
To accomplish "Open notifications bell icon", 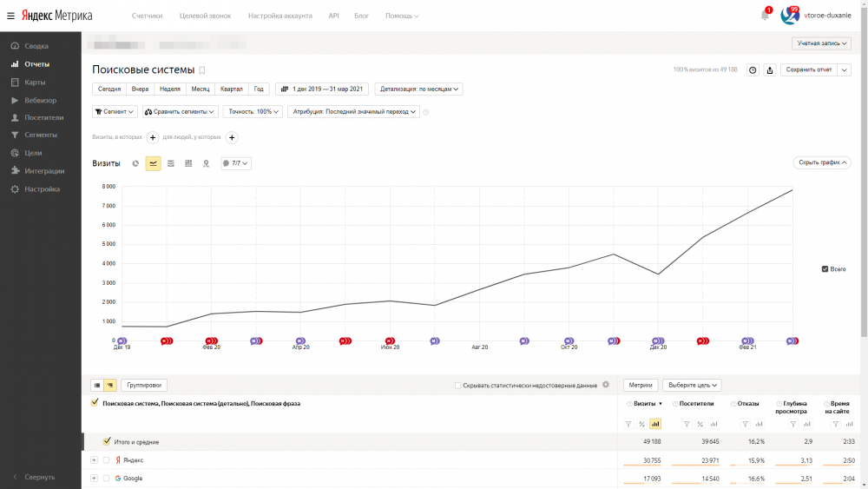I will coord(765,15).
